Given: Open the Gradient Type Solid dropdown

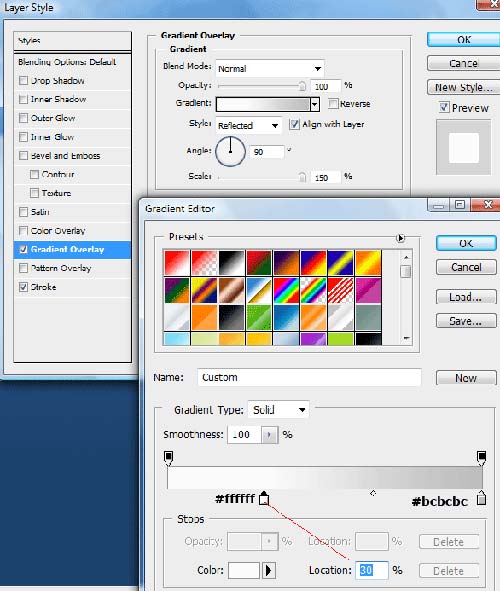Looking at the screenshot, I should click(x=278, y=410).
